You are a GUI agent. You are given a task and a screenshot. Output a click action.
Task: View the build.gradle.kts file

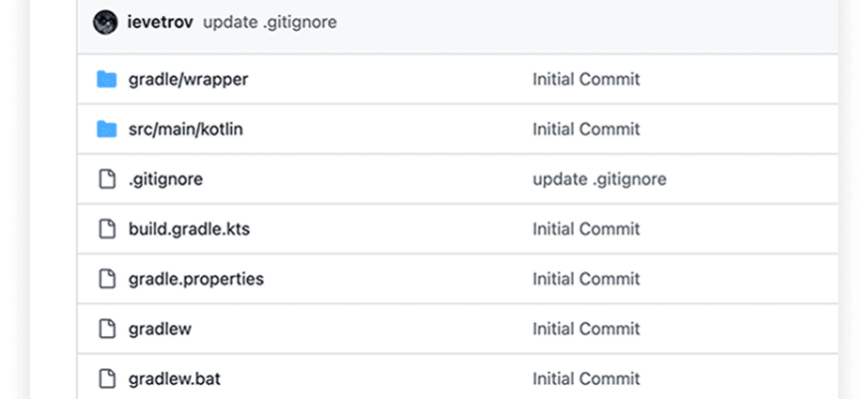coord(189,229)
